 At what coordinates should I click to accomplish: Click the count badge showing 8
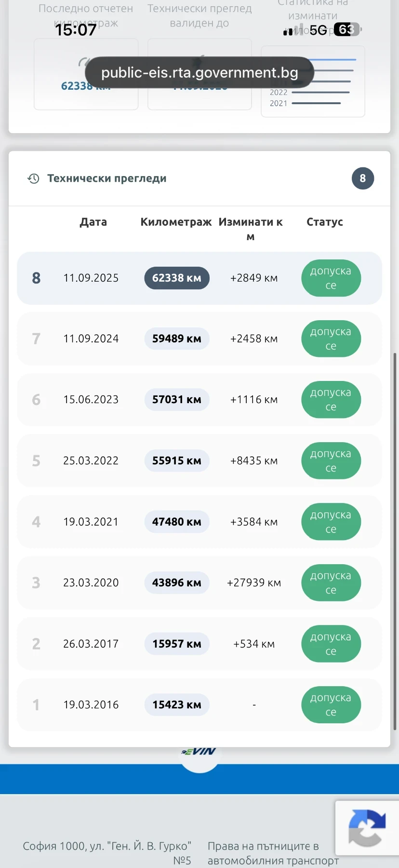point(362,178)
